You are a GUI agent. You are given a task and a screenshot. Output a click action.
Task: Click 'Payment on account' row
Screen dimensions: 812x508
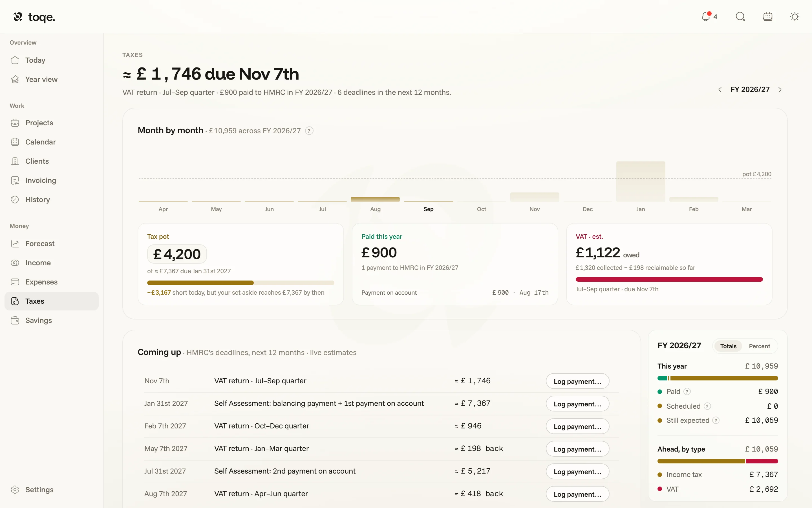[455, 293]
